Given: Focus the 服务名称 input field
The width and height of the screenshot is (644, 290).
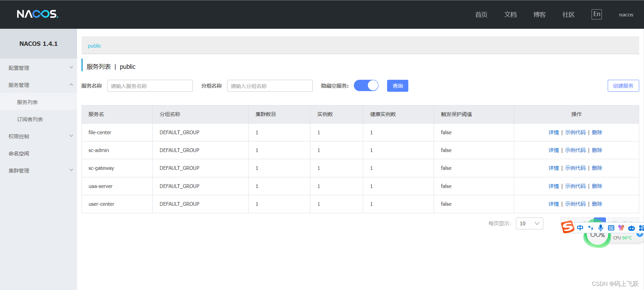Looking at the screenshot, I should click(x=150, y=86).
